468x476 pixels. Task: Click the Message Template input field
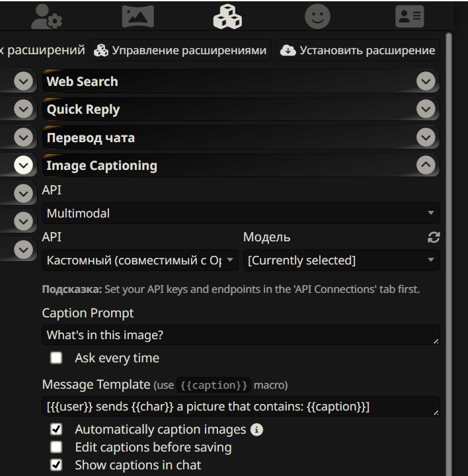pyautogui.click(x=241, y=406)
